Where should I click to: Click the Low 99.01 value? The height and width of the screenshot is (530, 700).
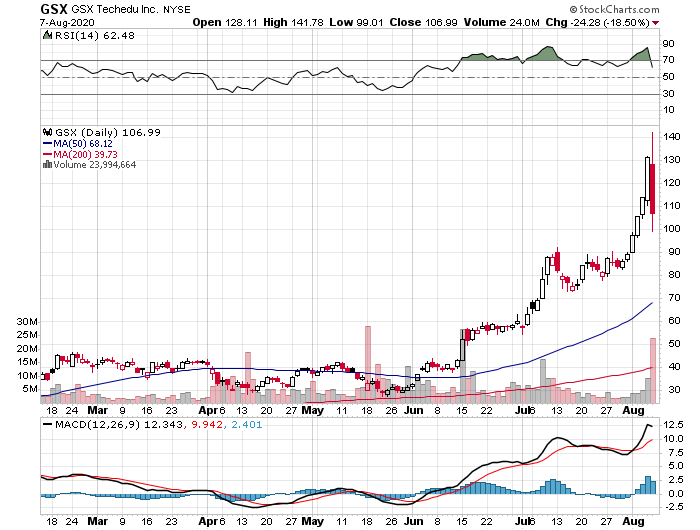[x=356, y=22]
